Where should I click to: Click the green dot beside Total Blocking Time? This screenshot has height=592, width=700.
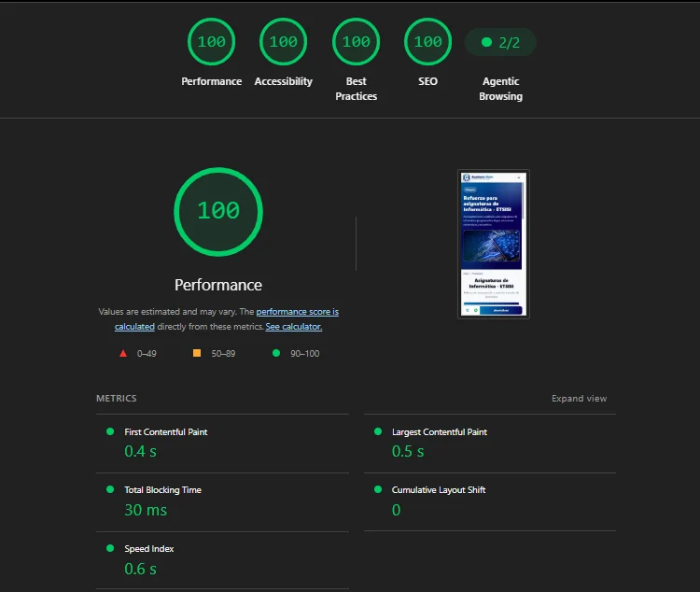coord(110,489)
